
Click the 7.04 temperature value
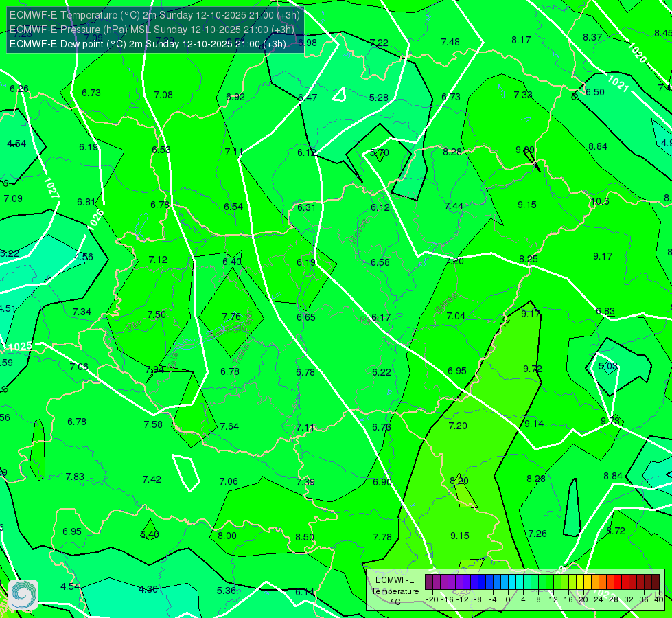[x=456, y=316]
